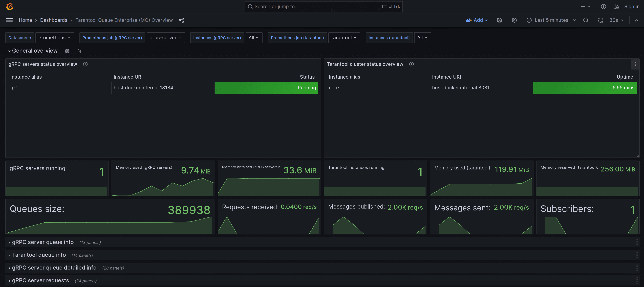Collapse the top toolbar with chevron
Image resolution: width=644 pixels, height=287 pixels.
(x=636, y=20)
